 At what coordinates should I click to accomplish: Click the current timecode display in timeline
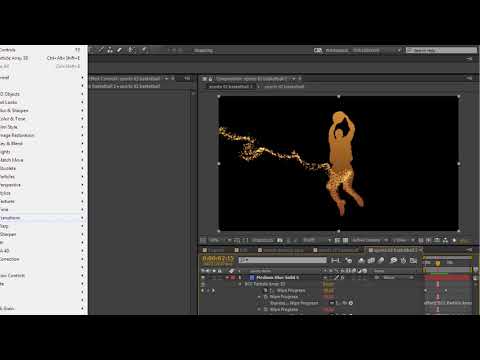(x=218, y=258)
